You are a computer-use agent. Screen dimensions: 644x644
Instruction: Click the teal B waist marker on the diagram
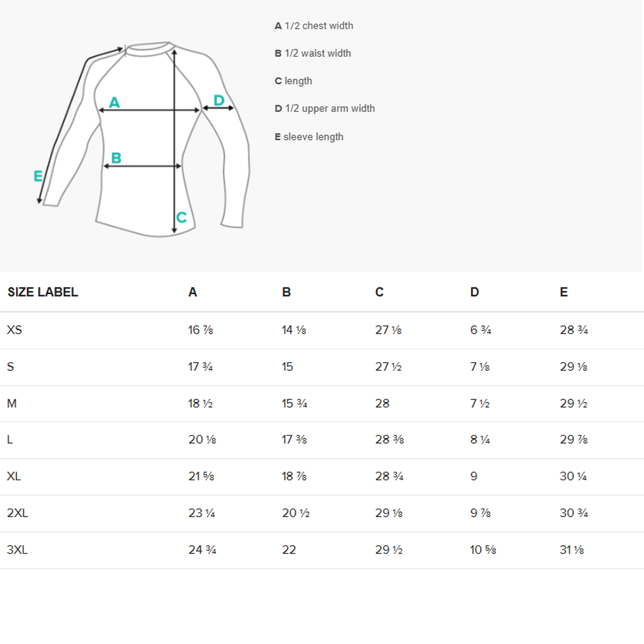116,157
